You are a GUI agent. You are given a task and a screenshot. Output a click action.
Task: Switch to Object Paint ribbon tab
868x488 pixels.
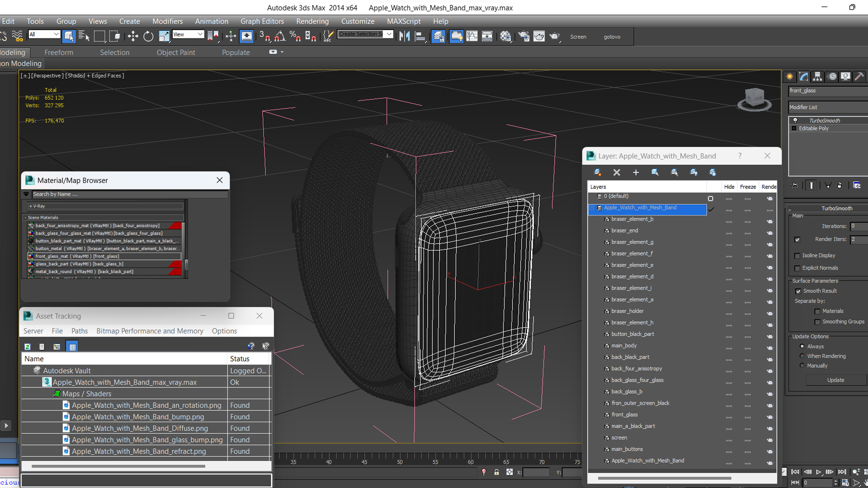(176, 52)
